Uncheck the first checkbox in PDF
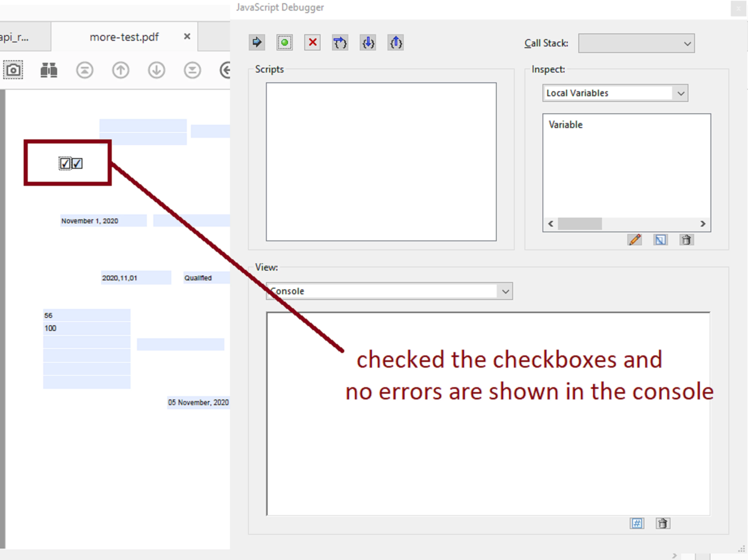748x560 pixels. tap(65, 164)
